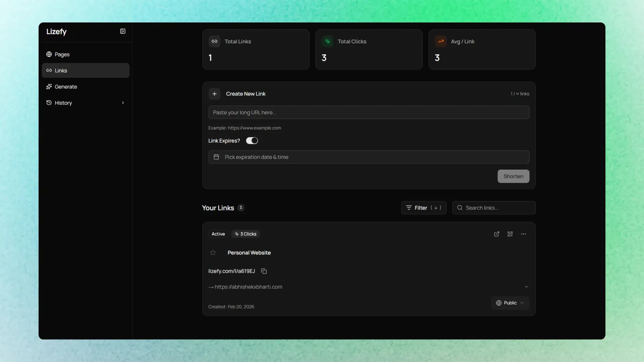Click the long URL input field
Screen dimensions: 644x362
pyautogui.click(x=369, y=112)
